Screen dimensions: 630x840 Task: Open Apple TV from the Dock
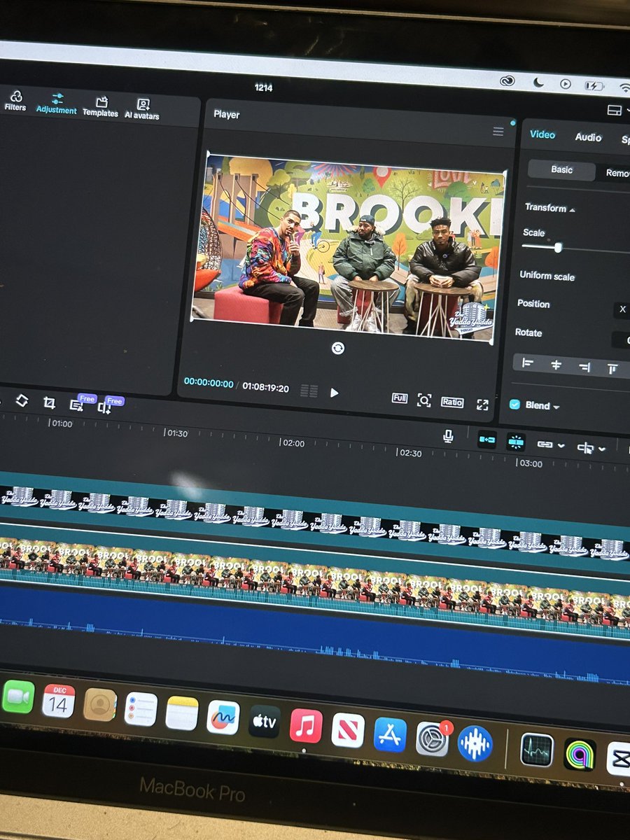pos(265,722)
